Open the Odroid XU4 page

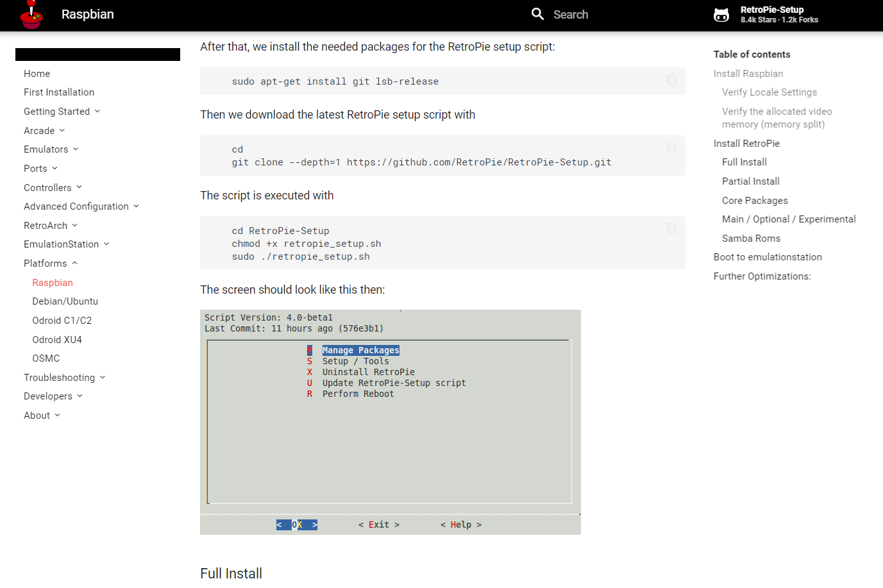point(57,340)
